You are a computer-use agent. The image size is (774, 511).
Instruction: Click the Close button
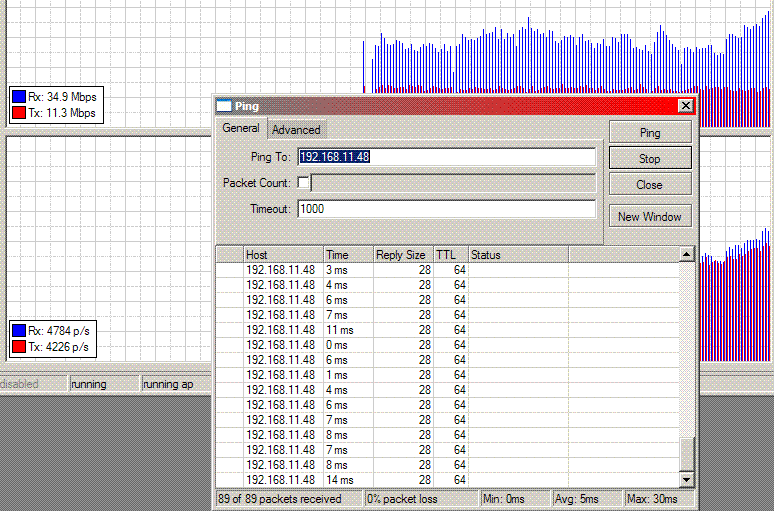[x=649, y=185]
